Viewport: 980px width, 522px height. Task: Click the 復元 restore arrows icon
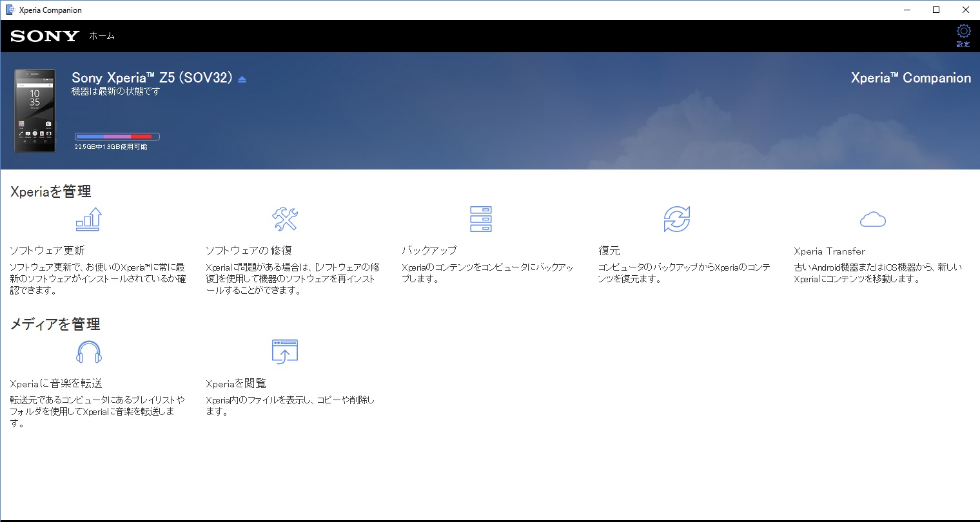tap(677, 219)
